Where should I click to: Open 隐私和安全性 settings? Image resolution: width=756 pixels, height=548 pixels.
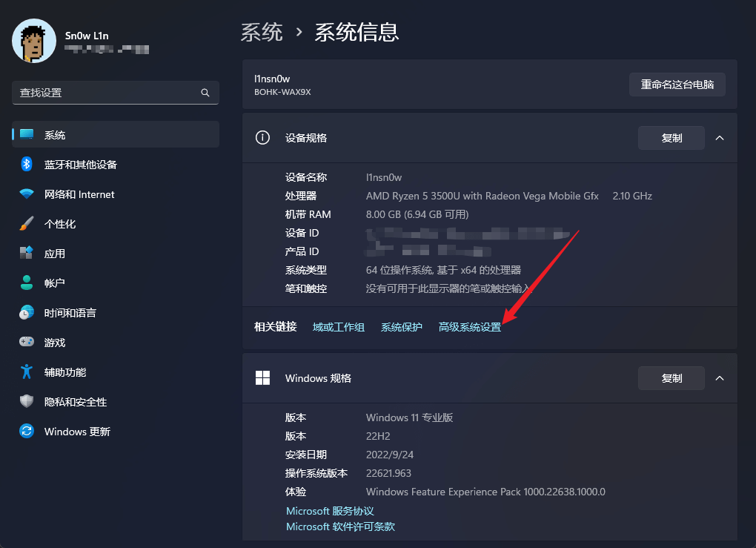point(116,401)
